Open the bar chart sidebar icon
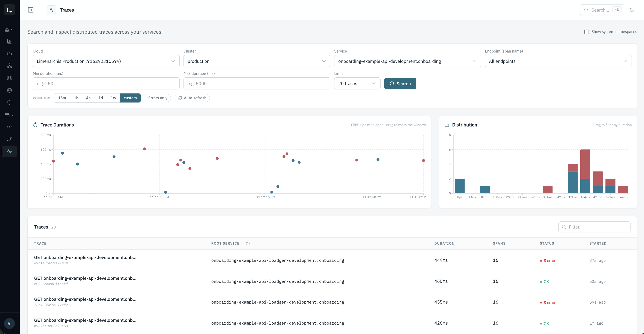The width and height of the screenshot is (644, 334). point(9,42)
